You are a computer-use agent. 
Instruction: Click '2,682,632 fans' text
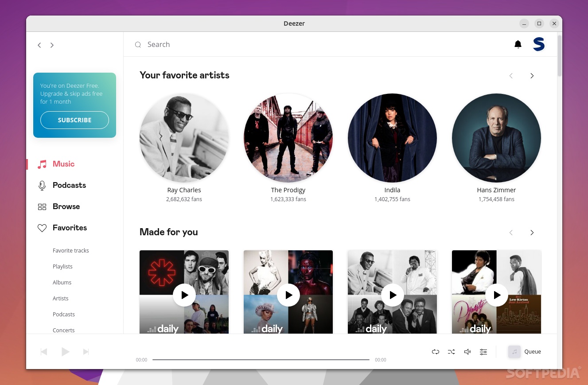pos(184,199)
